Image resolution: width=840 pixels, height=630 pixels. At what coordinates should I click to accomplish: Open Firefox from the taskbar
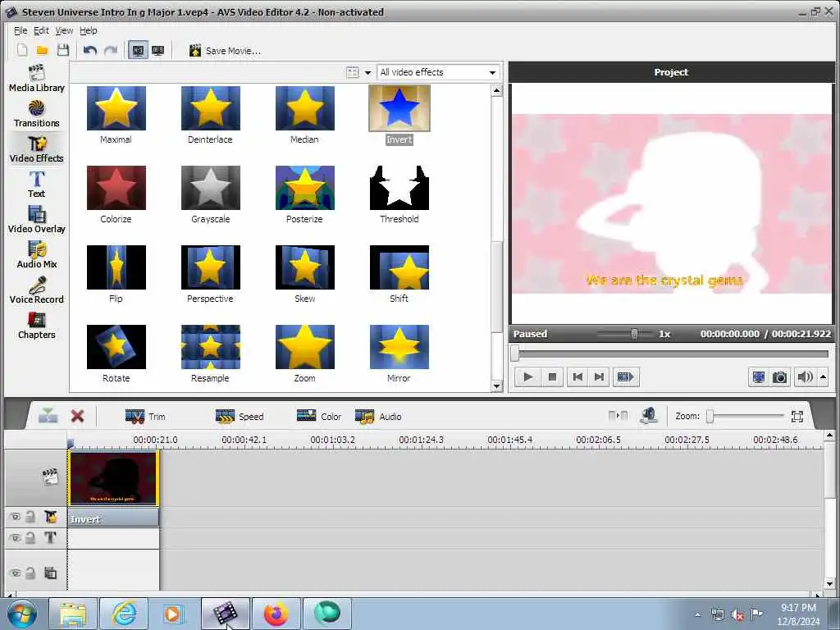pos(276,614)
